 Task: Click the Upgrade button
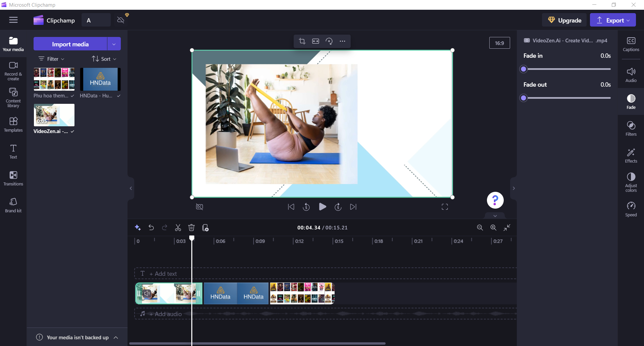pyautogui.click(x=564, y=20)
